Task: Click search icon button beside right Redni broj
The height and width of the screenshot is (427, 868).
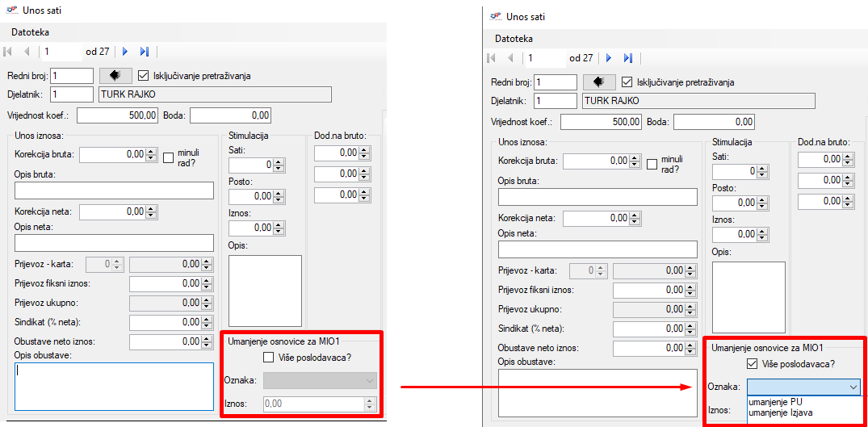Action: pyautogui.click(x=599, y=82)
